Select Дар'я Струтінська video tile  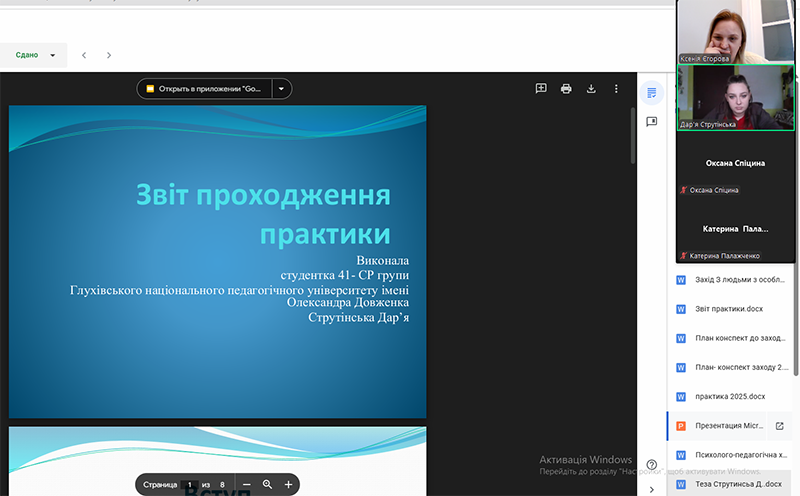[x=736, y=97]
